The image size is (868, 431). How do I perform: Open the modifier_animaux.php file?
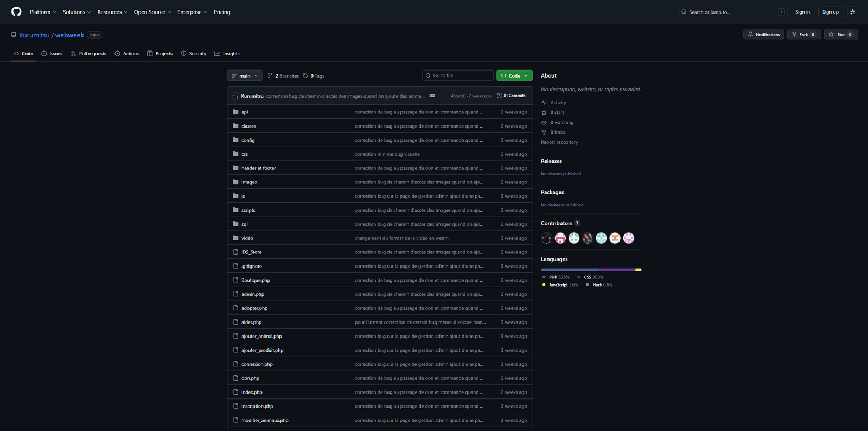265,421
